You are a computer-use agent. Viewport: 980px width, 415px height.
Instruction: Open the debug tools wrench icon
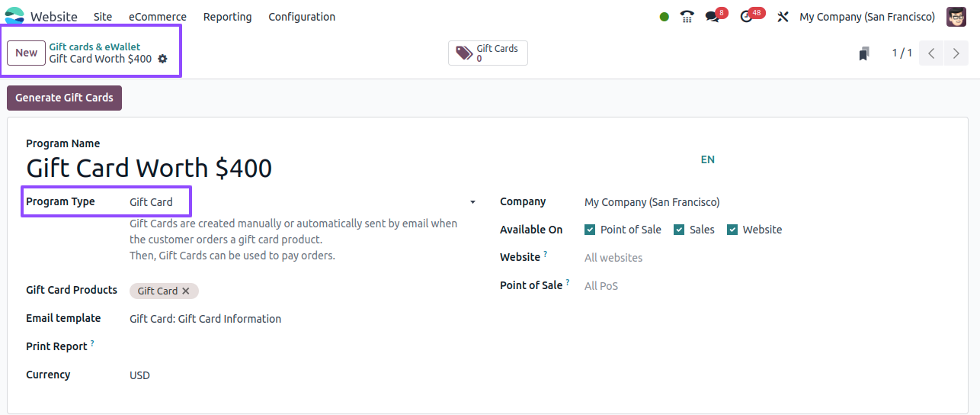tap(783, 17)
